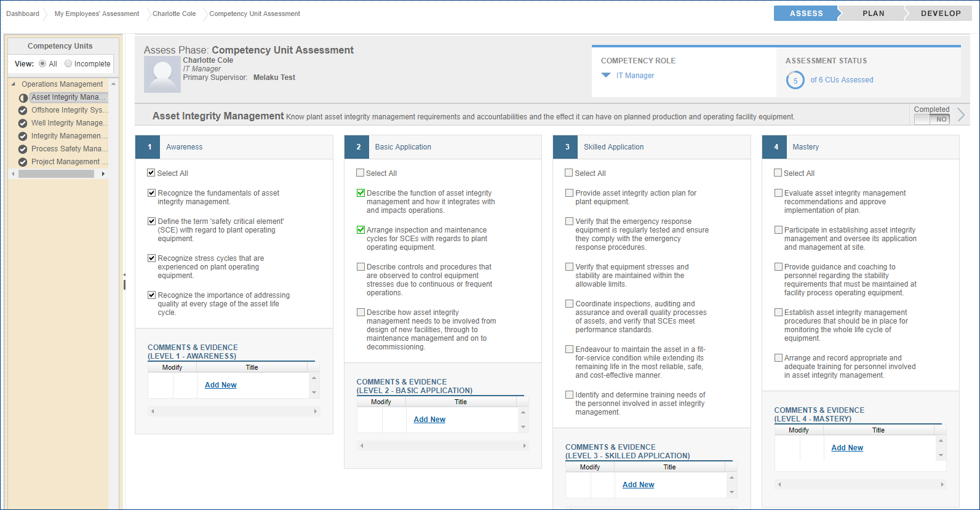Expand the IT Manager competency role dropdown

606,76
